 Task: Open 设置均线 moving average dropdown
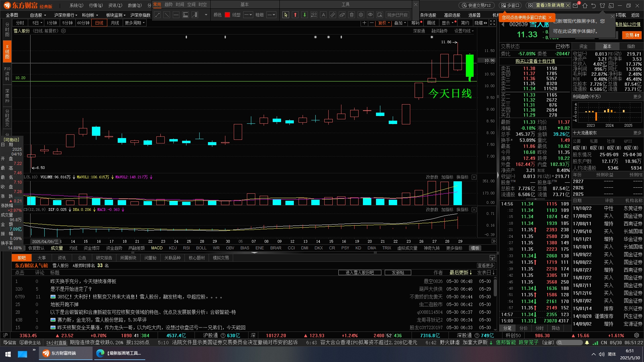[464, 31]
